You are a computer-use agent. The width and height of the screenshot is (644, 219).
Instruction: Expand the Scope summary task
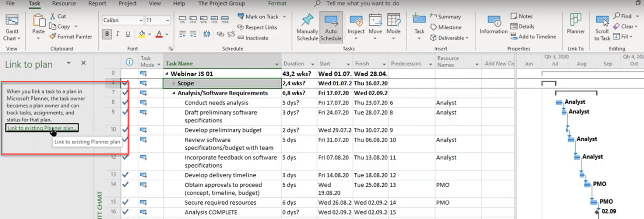pyautogui.click(x=174, y=84)
